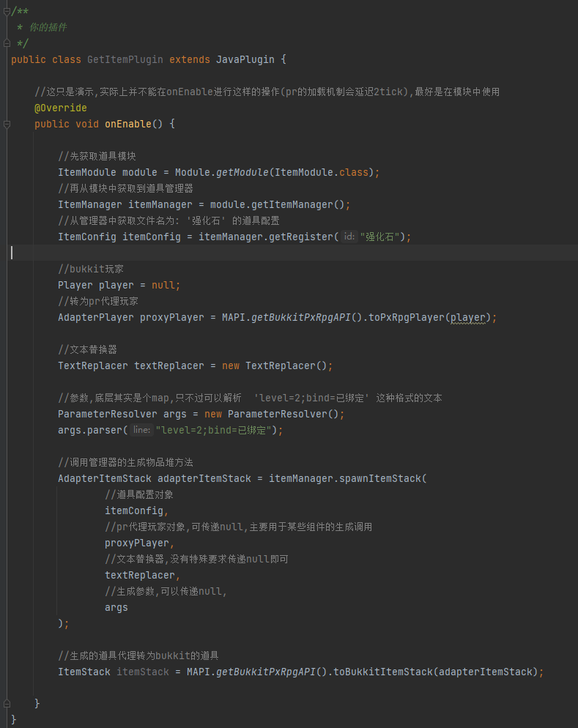Click the comment //bukkit玩家

pyautogui.click(x=91, y=269)
